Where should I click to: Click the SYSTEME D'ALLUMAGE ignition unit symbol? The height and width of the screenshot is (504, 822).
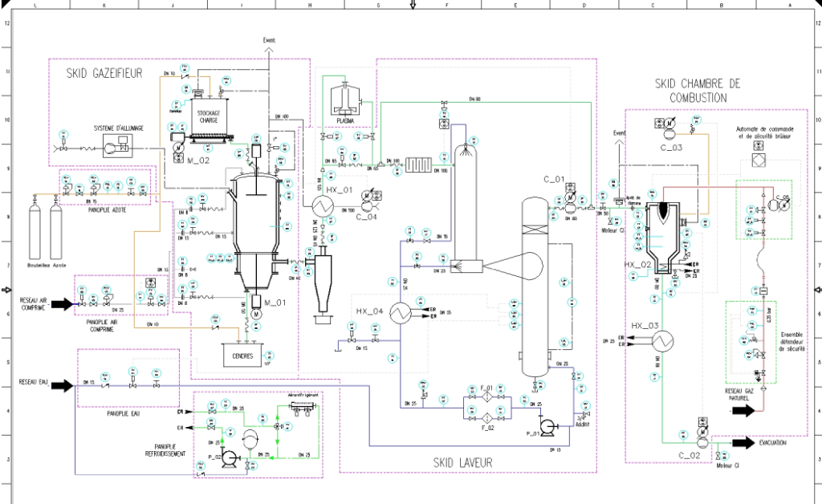pos(117,148)
